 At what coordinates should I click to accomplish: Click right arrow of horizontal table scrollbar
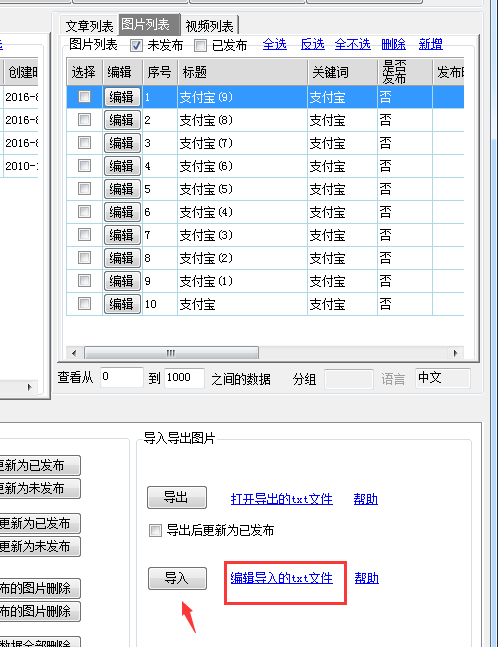[x=456, y=353]
